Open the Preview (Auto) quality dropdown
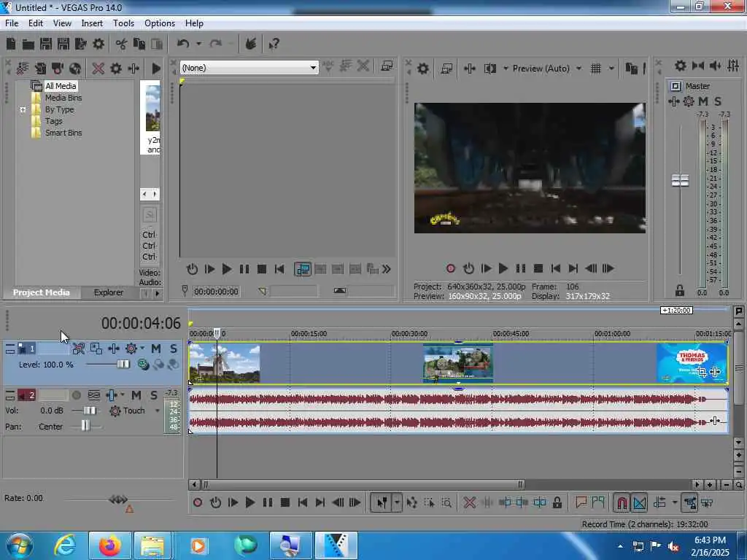 (x=578, y=69)
